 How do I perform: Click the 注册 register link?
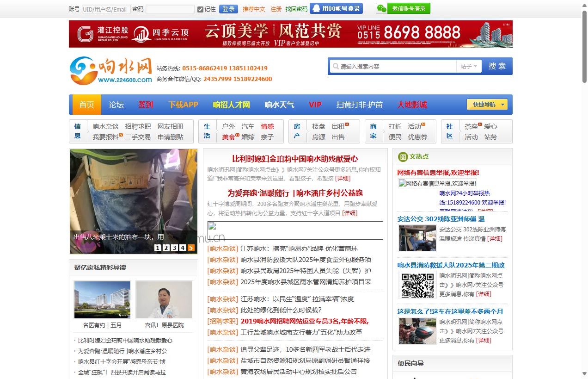coord(276,9)
